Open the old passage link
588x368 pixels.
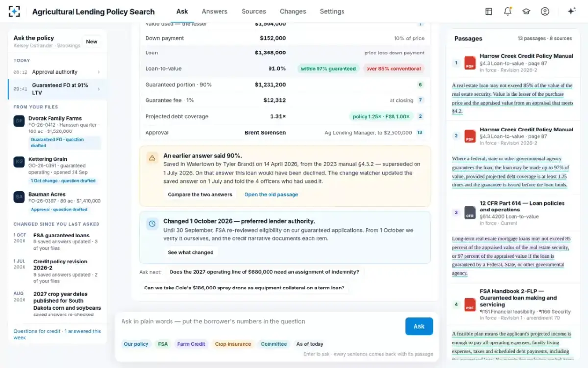271,195
